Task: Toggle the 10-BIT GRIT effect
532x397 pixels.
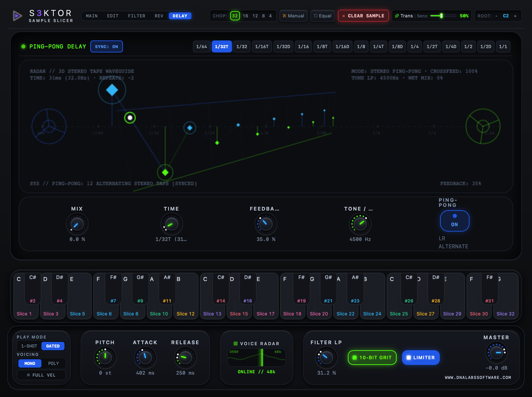Action: click(x=372, y=358)
